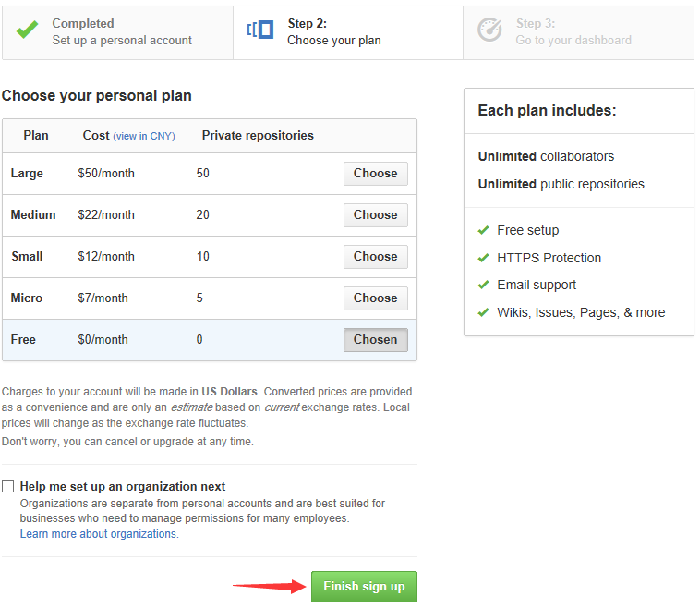The image size is (700, 608).
Task: Click the Chosen button for Free plan
Action: [x=376, y=339]
